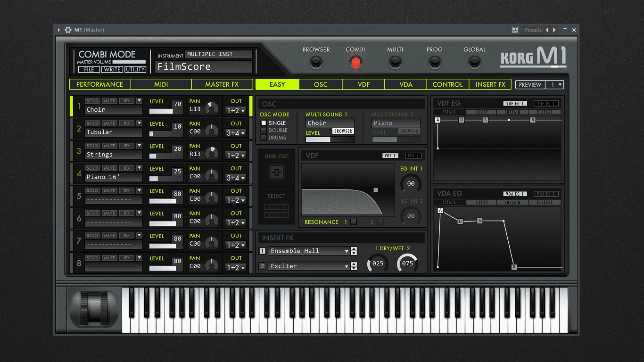This screenshot has height=362, width=644.
Task: Switch to the MIDI tab
Action: tap(161, 84)
